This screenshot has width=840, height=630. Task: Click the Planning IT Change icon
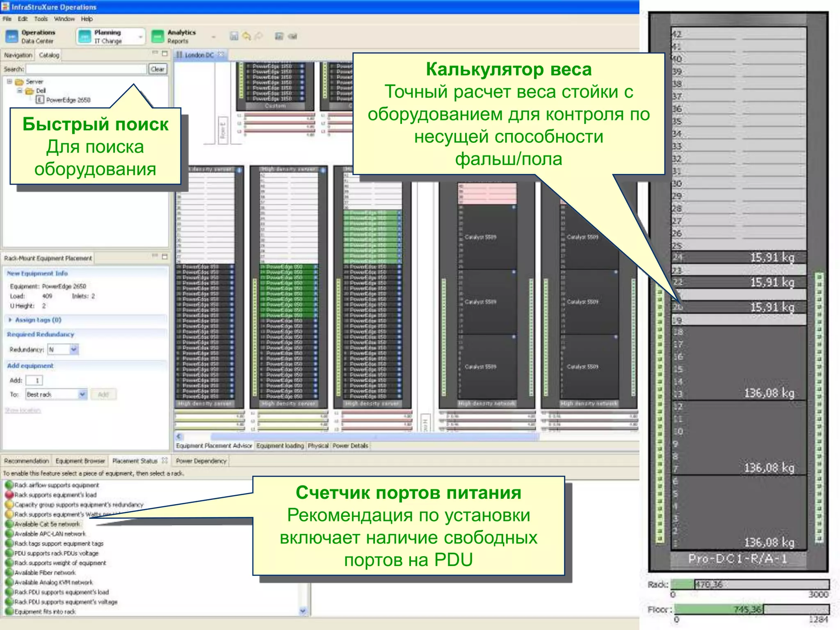84,37
